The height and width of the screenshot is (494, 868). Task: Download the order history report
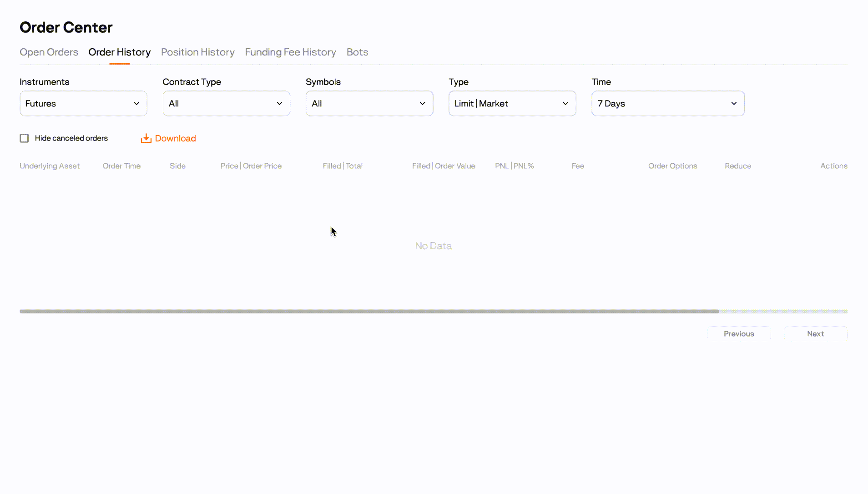(175, 138)
